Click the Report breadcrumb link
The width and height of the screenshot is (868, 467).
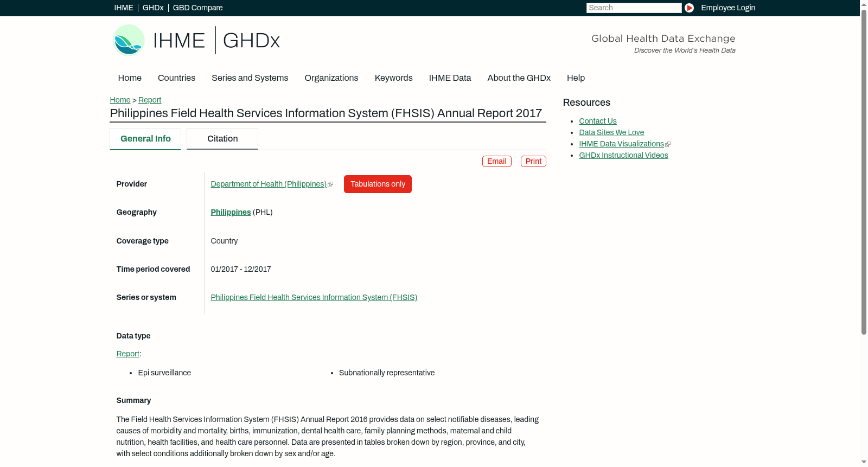click(x=150, y=100)
